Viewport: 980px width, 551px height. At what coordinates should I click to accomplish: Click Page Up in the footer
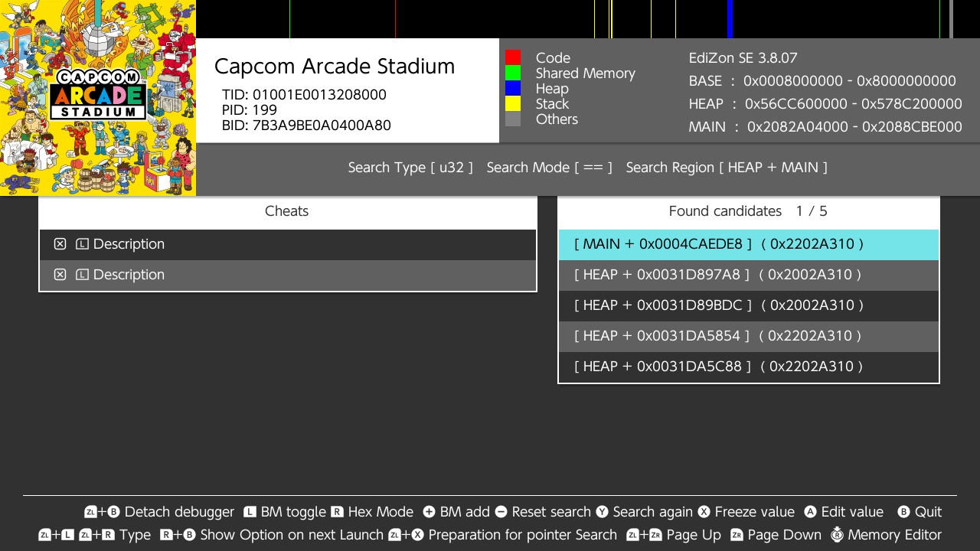click(694, 535)
